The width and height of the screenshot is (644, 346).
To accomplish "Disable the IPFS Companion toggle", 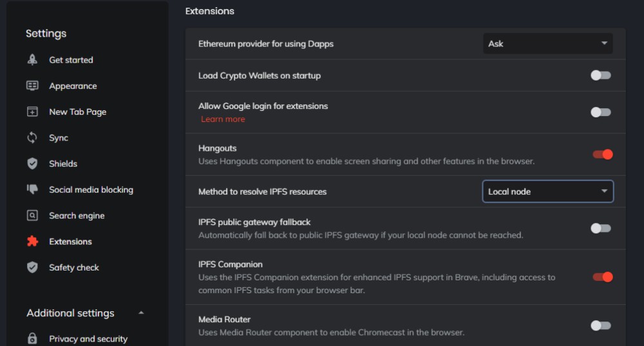I will (x=603, y=277).
